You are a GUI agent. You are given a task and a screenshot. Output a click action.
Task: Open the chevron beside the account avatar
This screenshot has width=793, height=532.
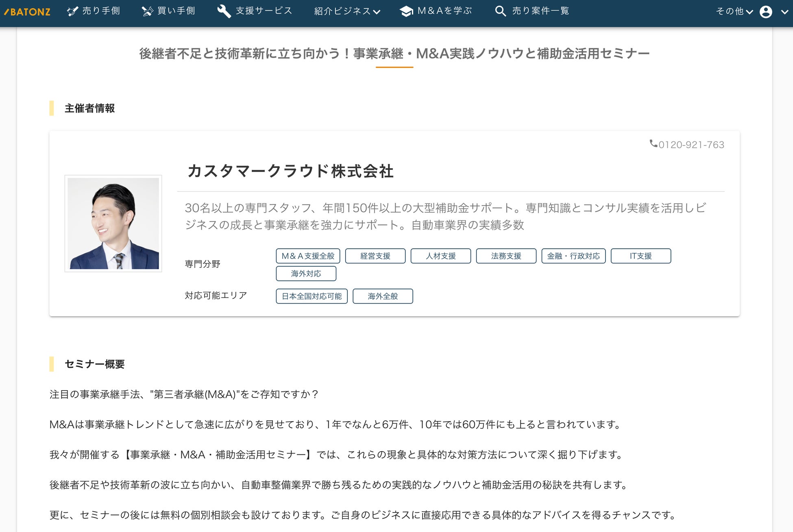784,12
